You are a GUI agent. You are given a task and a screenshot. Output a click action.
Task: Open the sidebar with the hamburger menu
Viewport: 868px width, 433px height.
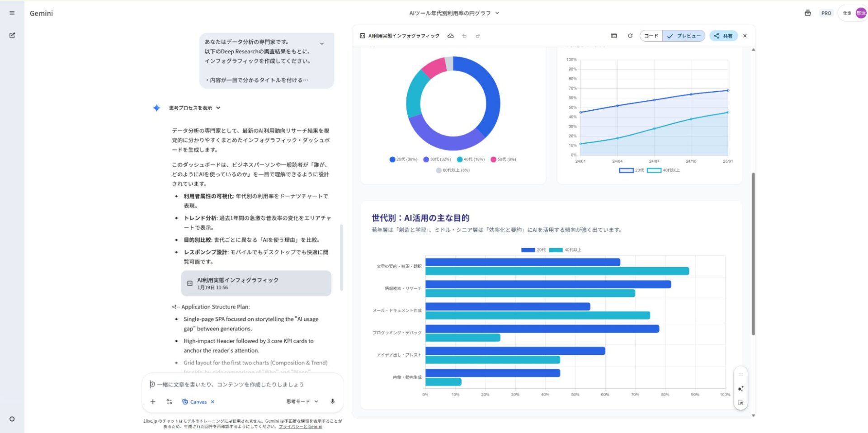(x=12, y=13)
